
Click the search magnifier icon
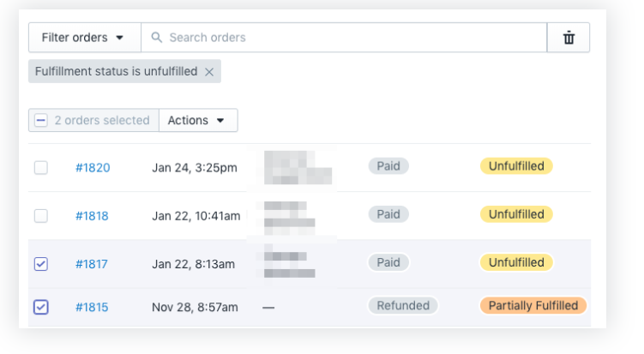click(157, 38)
